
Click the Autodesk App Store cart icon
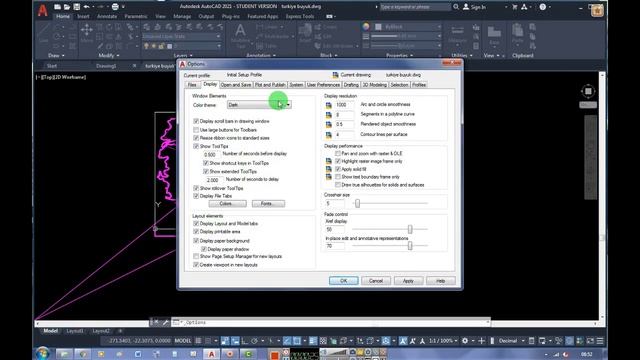pyautogui.click(x=515, y=7)
